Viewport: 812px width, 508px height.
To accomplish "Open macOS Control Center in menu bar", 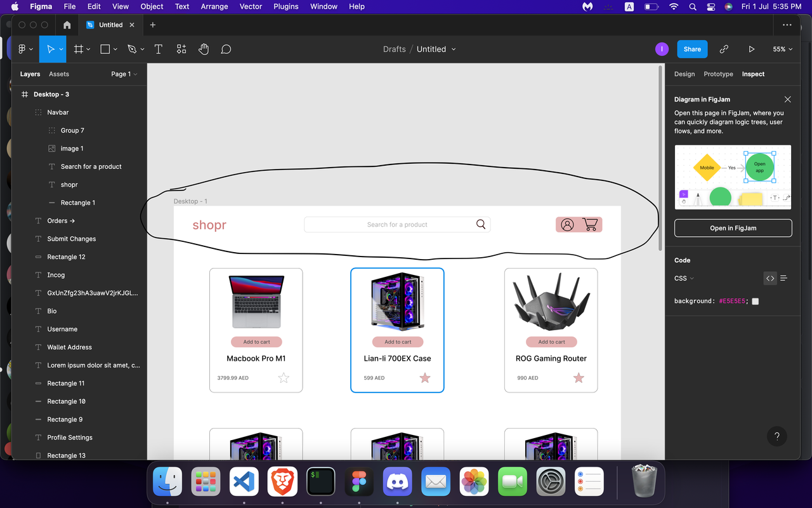I will [x=710, y=6].
